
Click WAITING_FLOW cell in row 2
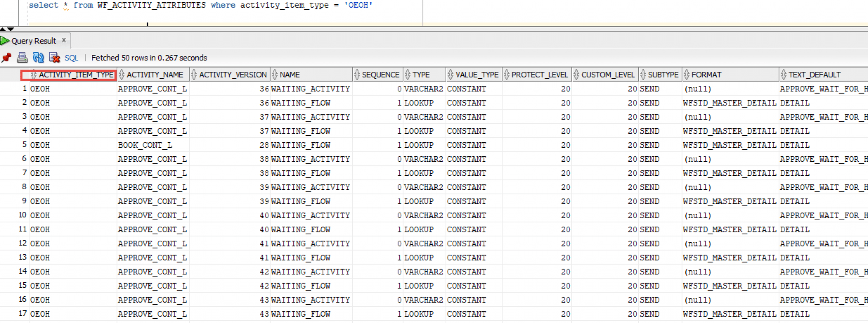(311, 103)
